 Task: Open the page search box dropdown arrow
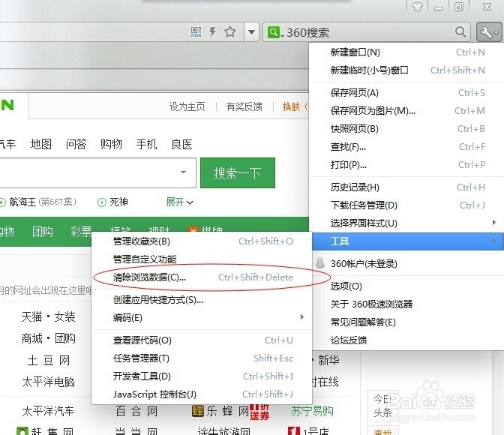click(x=183, y=172)
